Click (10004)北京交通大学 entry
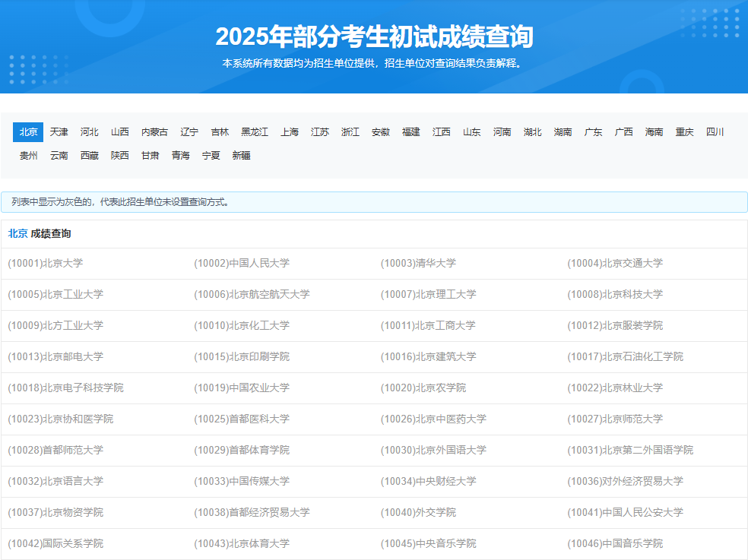Viewport: 748px width, 560px height. (615, 264)
